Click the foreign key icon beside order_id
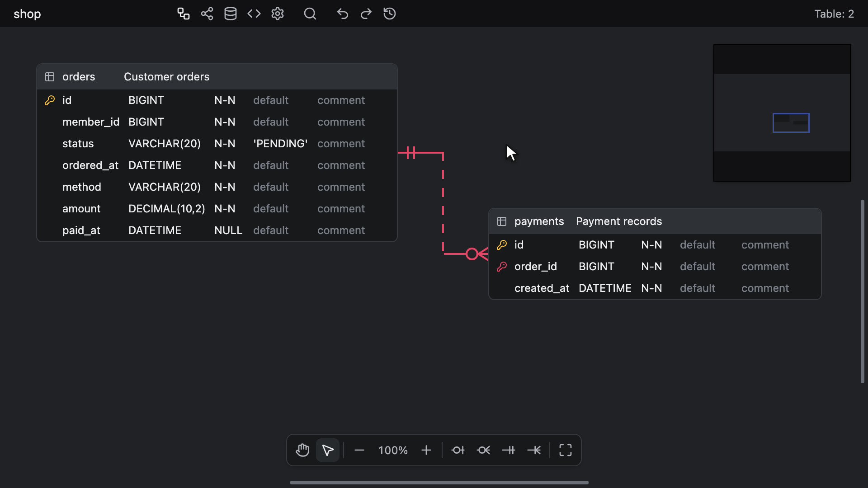Screen dimensions: 868x488 pyautogui.click(x=502, y=267)
